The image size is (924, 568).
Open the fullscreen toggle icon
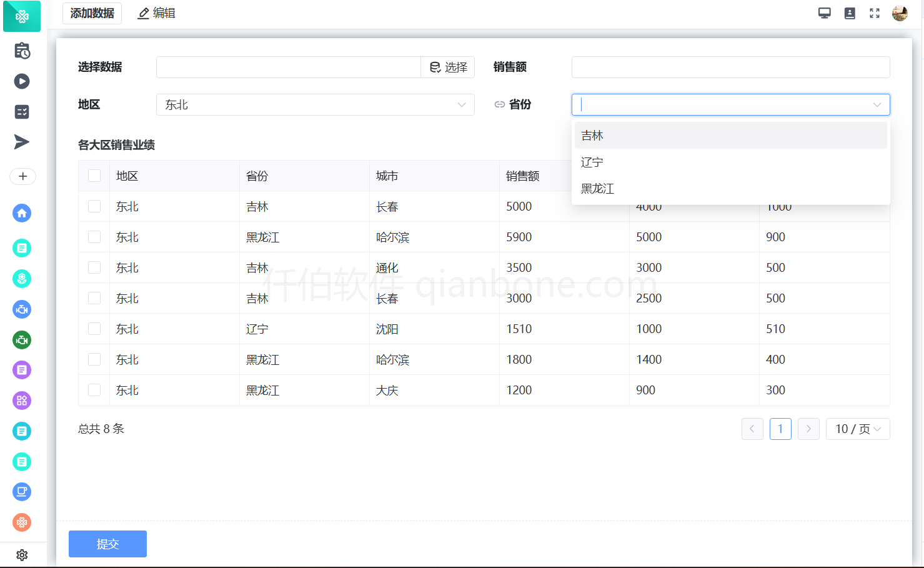coord(874,12)
